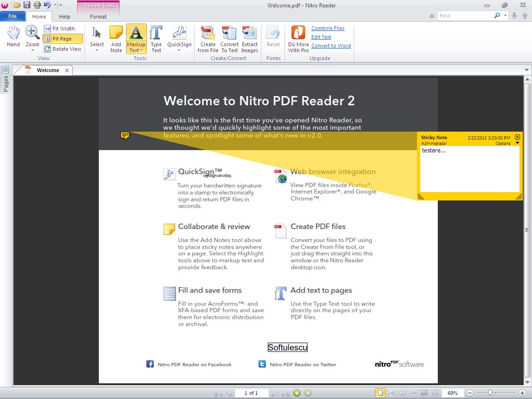Open the document tab list dropdown
Image resolution: width=532 pixels, height=399 pixels.
tap(526, 70)
